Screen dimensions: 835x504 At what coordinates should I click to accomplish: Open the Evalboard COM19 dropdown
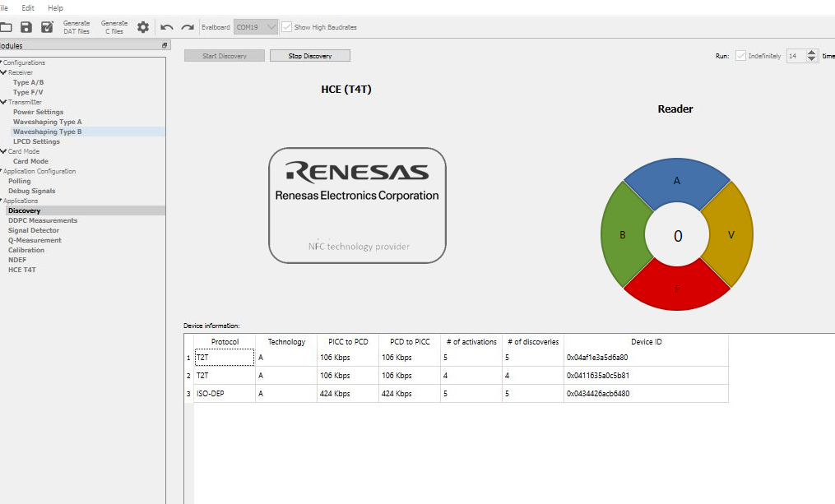(x=256, y=27)
